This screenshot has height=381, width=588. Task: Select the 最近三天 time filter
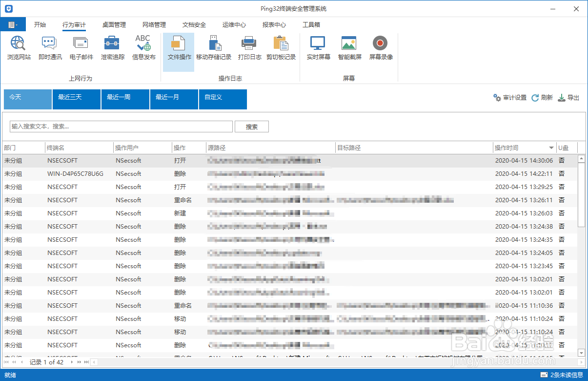click(77, 99)
